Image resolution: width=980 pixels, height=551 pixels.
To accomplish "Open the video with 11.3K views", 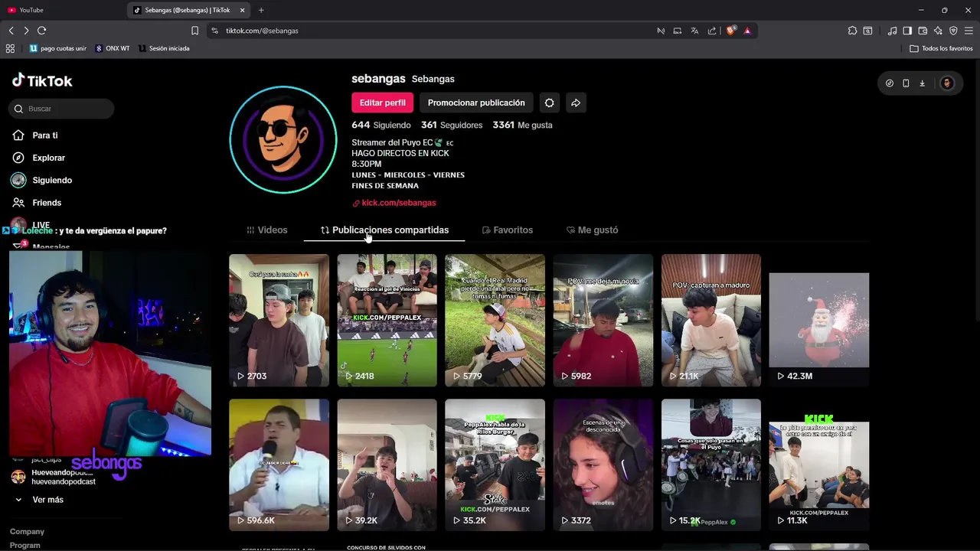I will point(818,465).
